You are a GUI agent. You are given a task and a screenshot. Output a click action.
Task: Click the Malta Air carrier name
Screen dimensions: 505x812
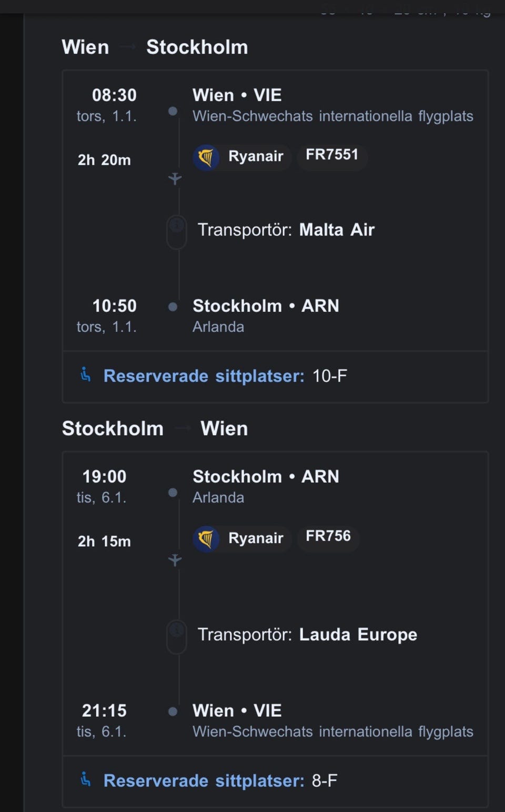tap(337, 230)
